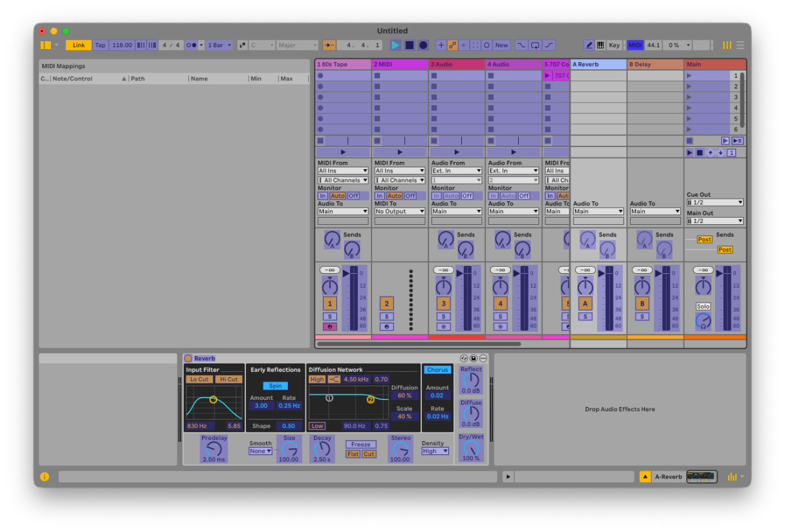Click the Reverb Decay knob

322,449
